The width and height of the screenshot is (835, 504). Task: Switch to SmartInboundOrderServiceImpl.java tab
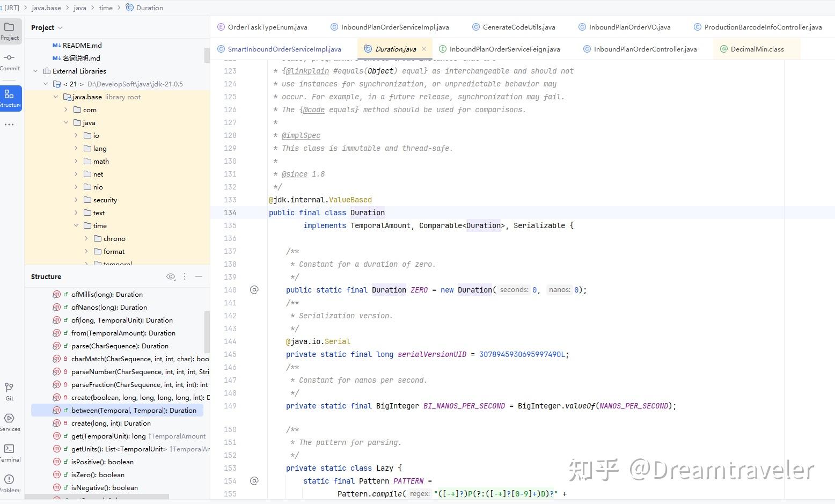280,49
